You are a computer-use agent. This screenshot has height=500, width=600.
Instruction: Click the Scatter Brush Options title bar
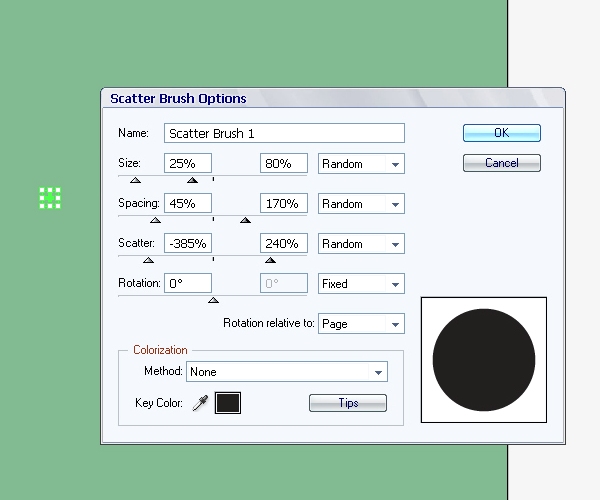(333, 98)
